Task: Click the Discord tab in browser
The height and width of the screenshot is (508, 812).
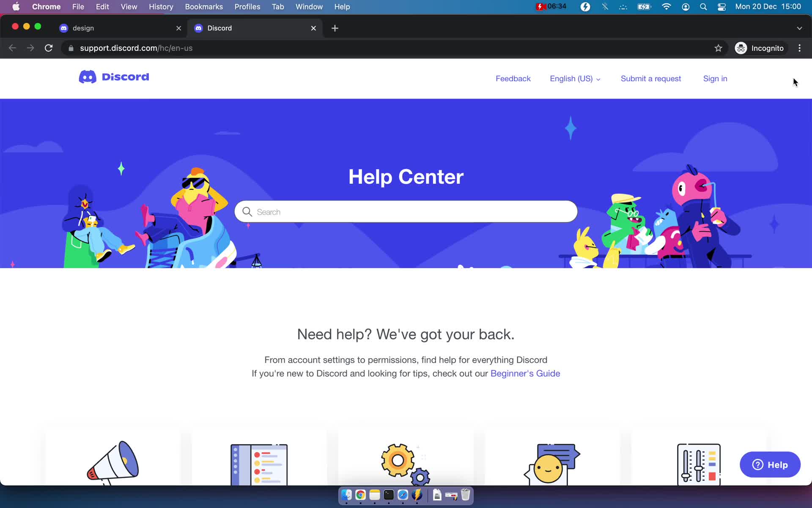Action: (x=255, y=28)
